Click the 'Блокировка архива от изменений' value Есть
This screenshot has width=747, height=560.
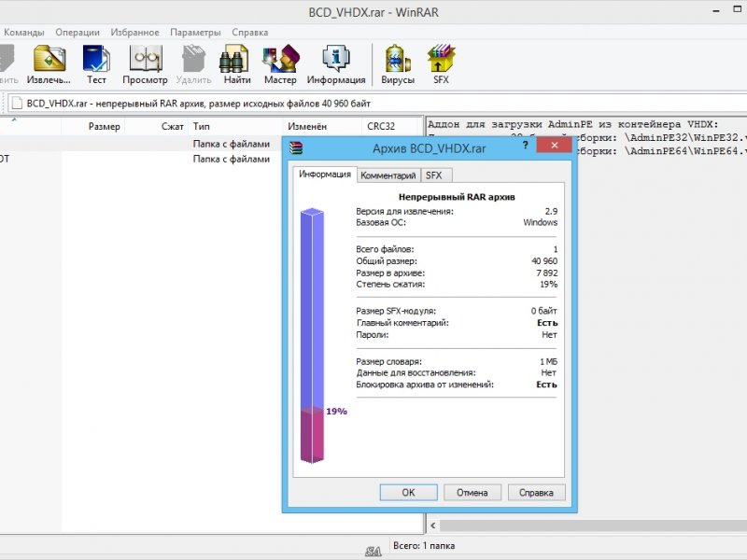point(546,385)
